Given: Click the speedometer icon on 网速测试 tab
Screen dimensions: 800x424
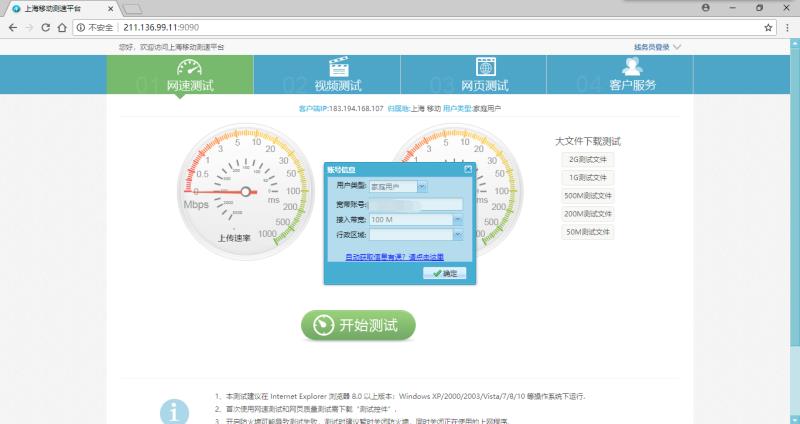Looking at the screenshot, I should click(x=189, y=67).
